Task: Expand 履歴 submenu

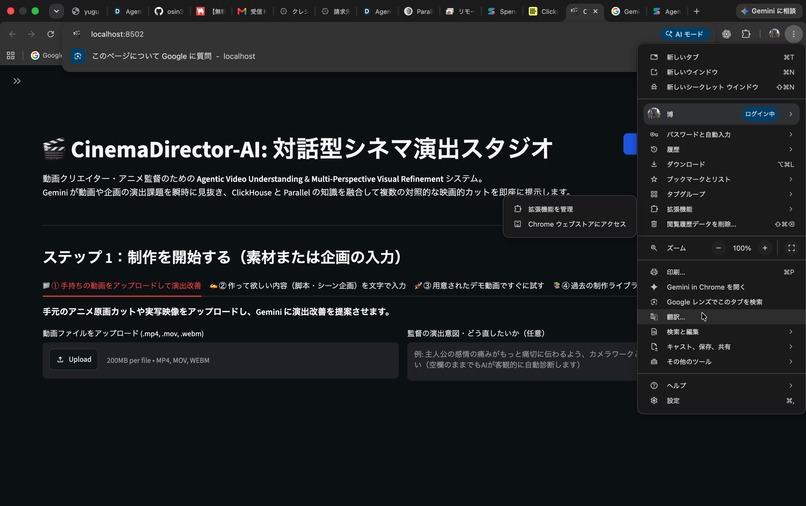Action: point(721,149)
